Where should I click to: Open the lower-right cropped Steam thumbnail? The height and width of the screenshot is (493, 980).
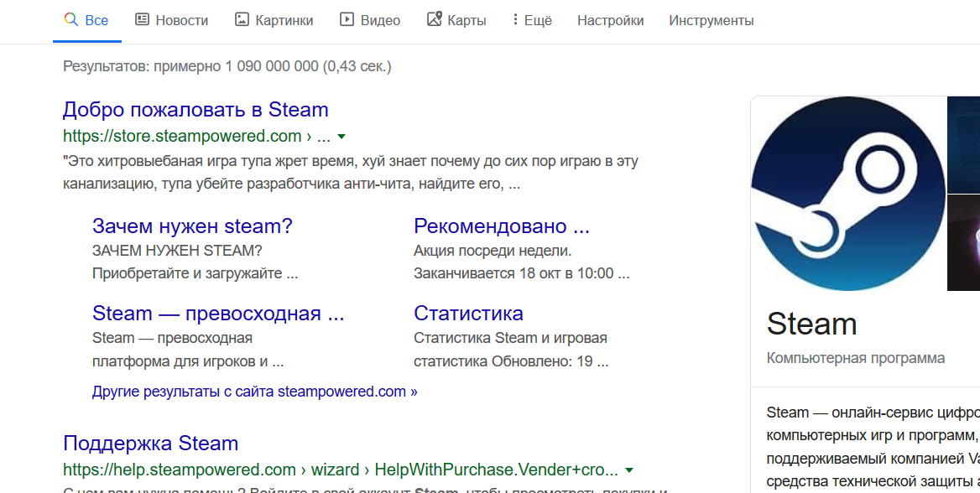(x=964, y=243)
